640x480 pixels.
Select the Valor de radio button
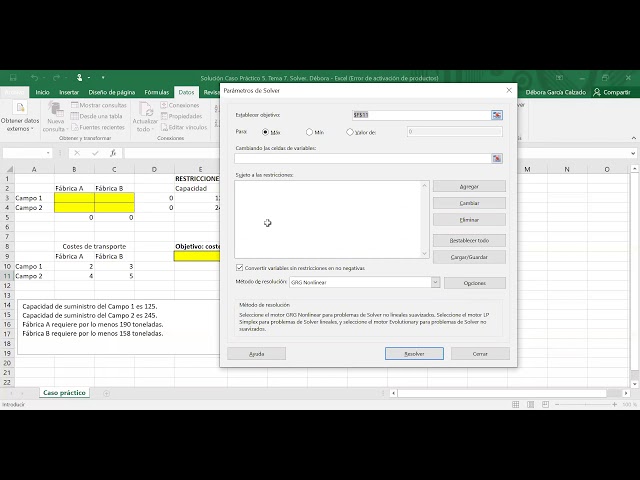point(350,132)
